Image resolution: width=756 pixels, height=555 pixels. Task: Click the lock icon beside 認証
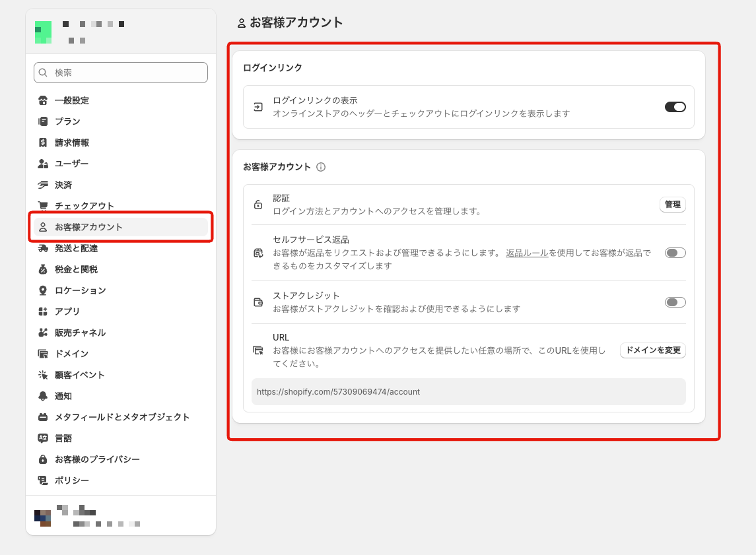[x=259, y=205]
